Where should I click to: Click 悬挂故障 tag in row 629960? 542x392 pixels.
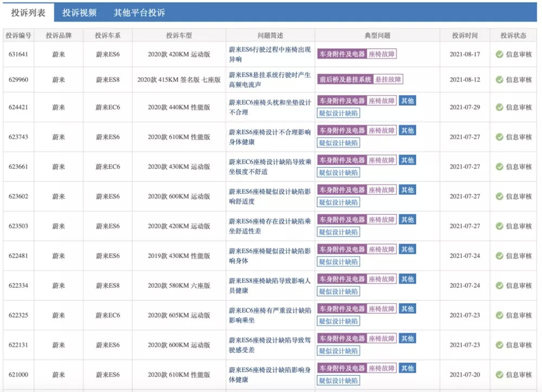pyautogui.click(x=388, y=80)
